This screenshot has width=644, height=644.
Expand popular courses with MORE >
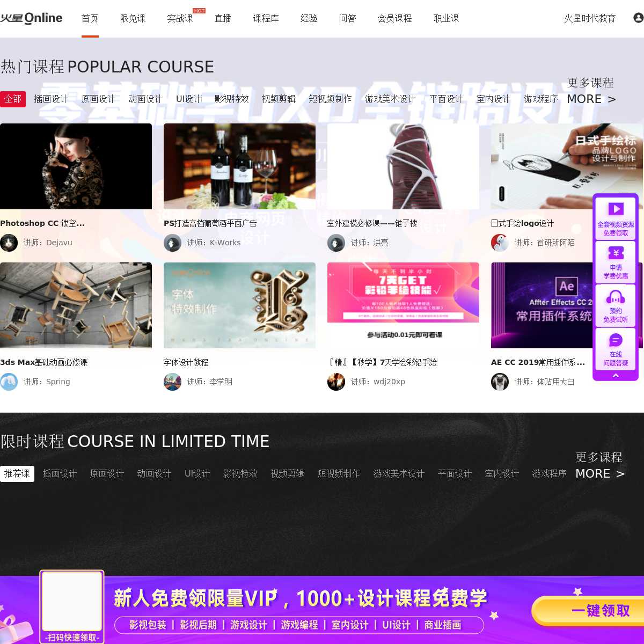click(591, 99)
